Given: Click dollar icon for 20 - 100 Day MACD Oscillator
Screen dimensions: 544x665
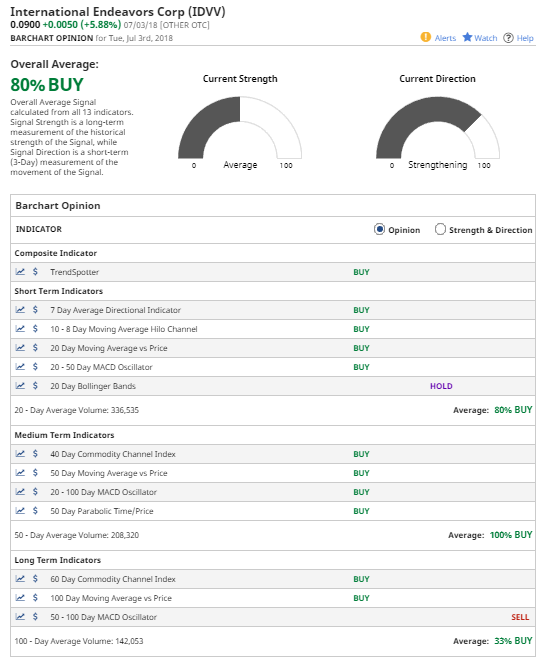Looking at the screenshot, I should pos(35,492).
